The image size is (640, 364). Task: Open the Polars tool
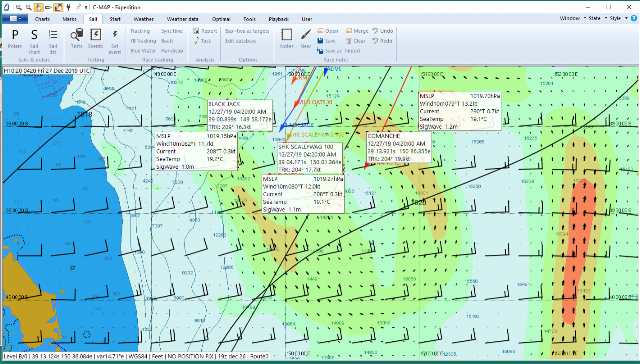(15, 39)
